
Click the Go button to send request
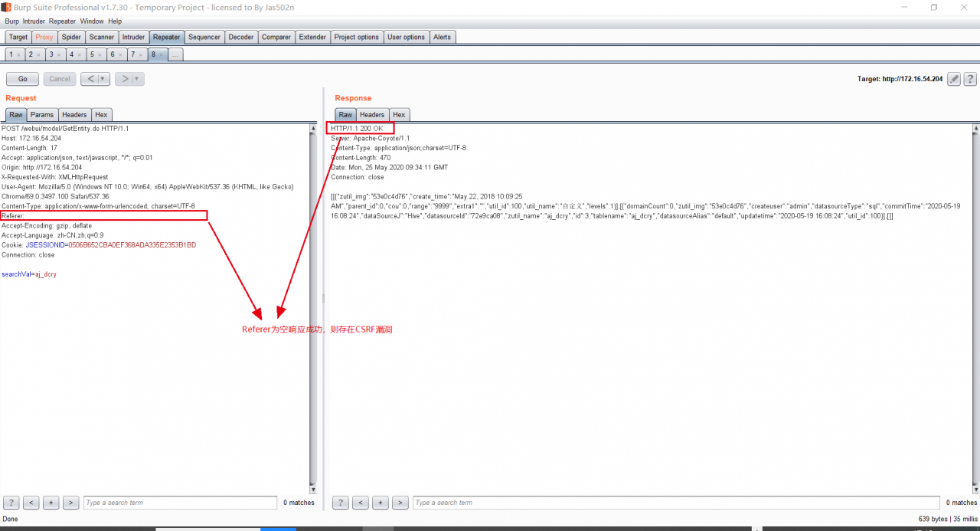click(23, 79)
